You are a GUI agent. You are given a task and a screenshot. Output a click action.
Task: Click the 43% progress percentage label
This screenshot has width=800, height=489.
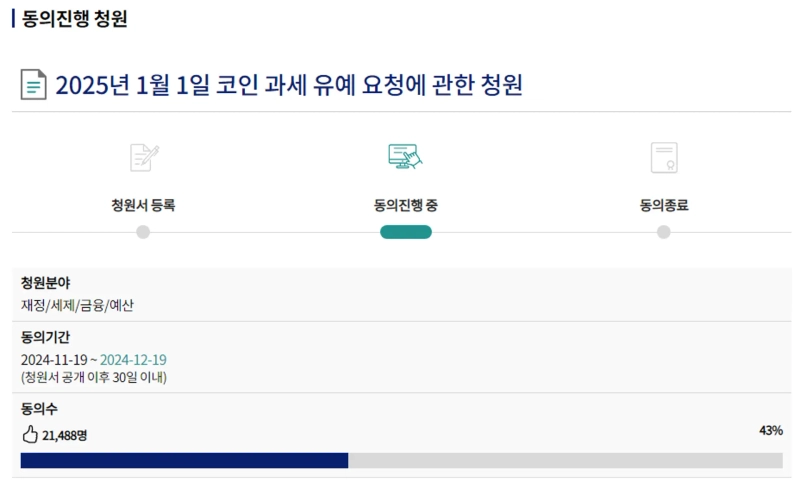coord(770,430)
